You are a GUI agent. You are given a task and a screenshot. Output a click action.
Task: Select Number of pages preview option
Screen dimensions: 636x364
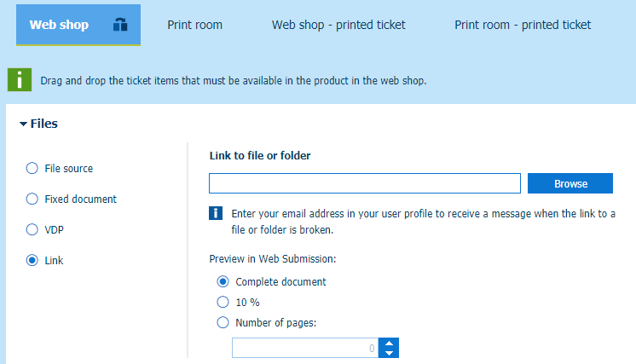[223, 322]
